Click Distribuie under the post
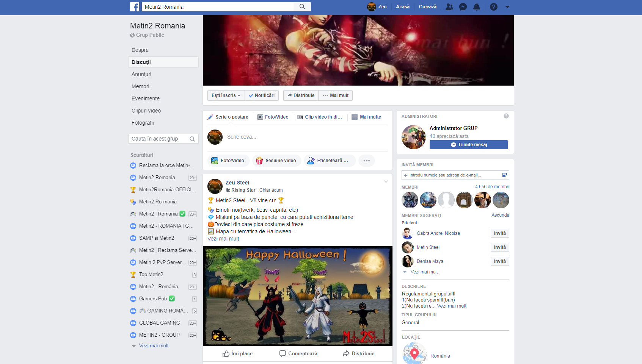The width and height of the screenshot is (642, 364). (359, 353)
